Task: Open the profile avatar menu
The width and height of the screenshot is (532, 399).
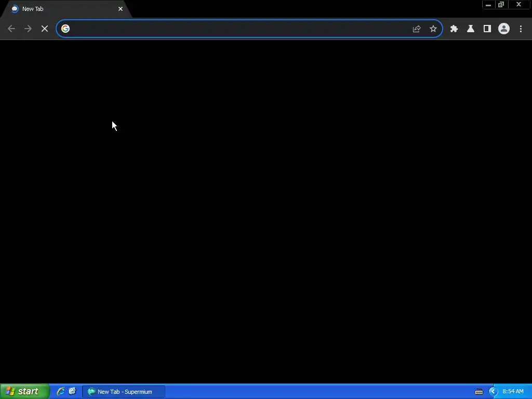Action: [504, 29]
